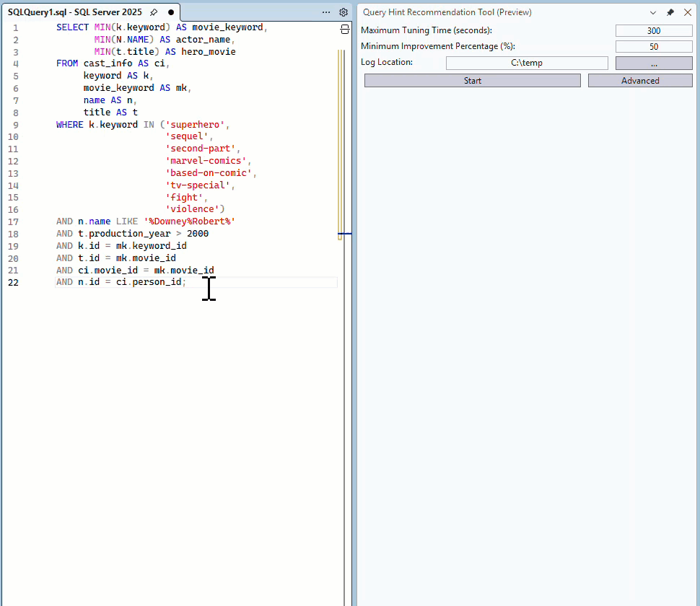This screenshot has width=700, height=606.
Task: Click the LIKE keyword on line 17
Action: [x=127, y=221]
